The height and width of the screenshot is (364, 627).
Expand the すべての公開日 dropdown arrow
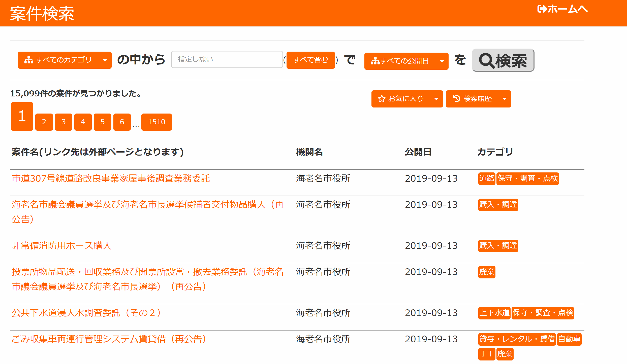442,61
